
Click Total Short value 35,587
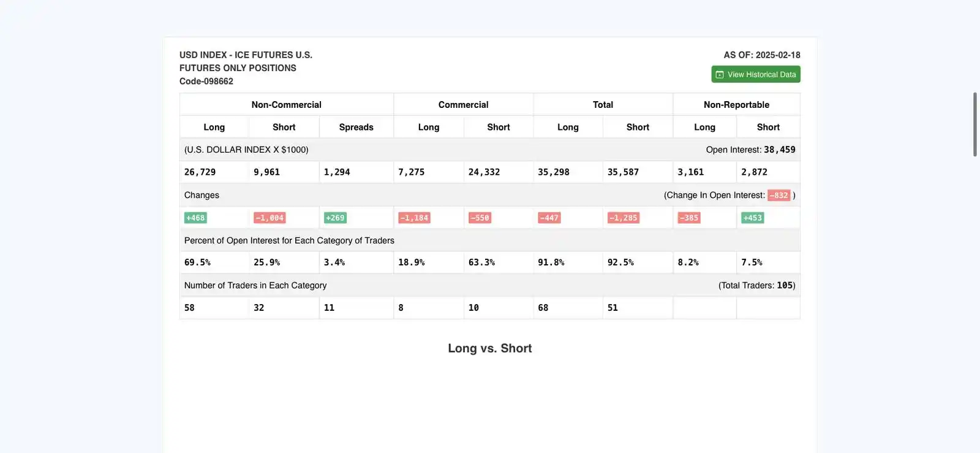[x=624, y=172]
